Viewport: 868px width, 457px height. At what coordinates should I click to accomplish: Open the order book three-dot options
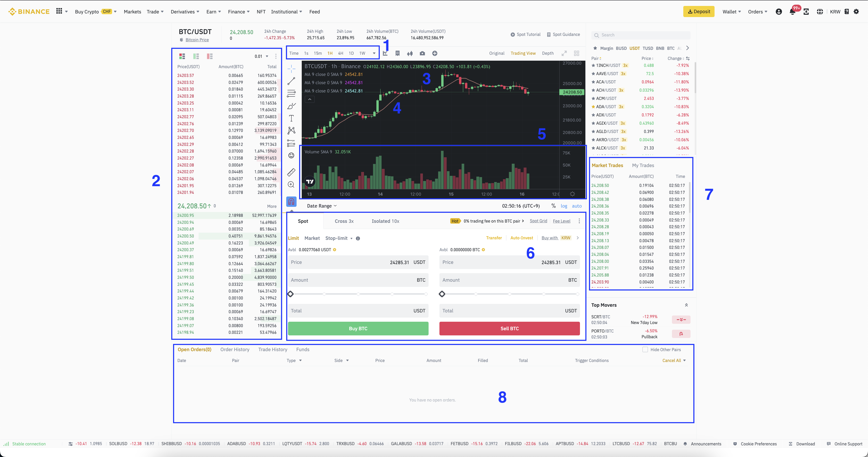276,56
